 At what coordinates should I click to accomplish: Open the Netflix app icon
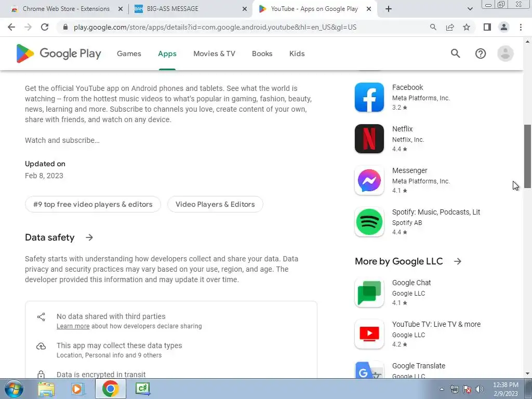pos(369,139)
